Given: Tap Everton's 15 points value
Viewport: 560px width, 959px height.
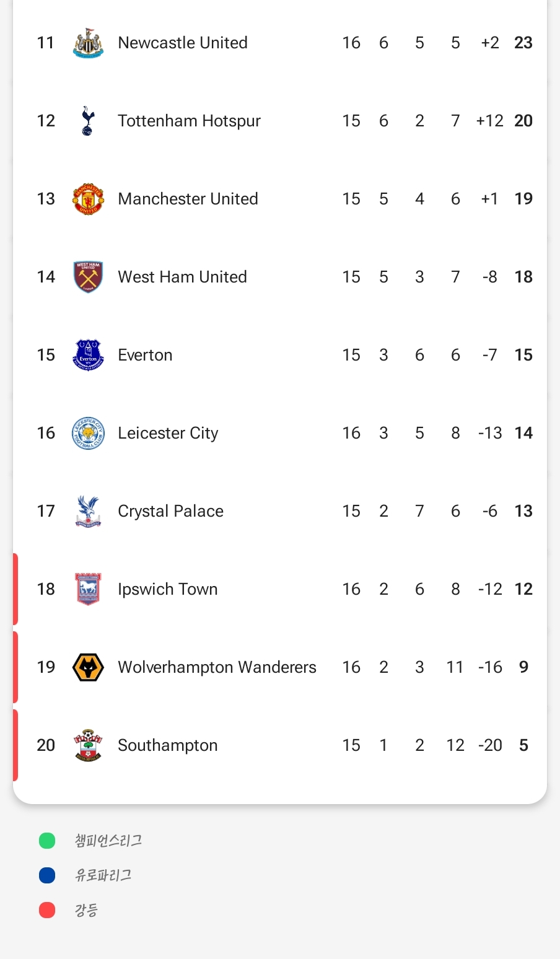Looking at the screenshot, I should [523, 355].
